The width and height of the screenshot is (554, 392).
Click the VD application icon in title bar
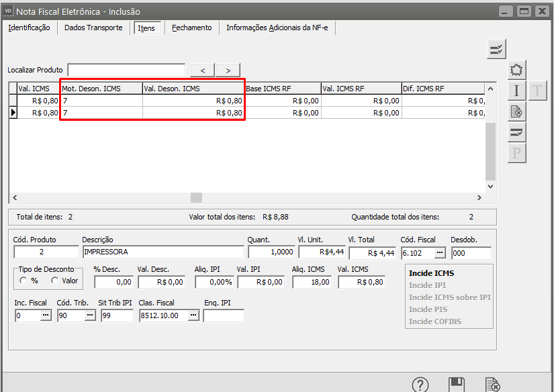(9, 11)
